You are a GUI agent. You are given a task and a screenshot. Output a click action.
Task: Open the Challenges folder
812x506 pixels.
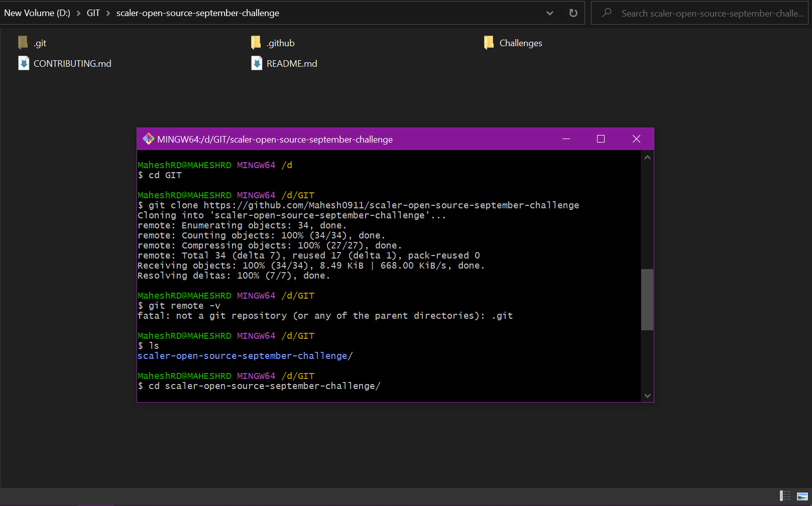[x=520, y=43]
